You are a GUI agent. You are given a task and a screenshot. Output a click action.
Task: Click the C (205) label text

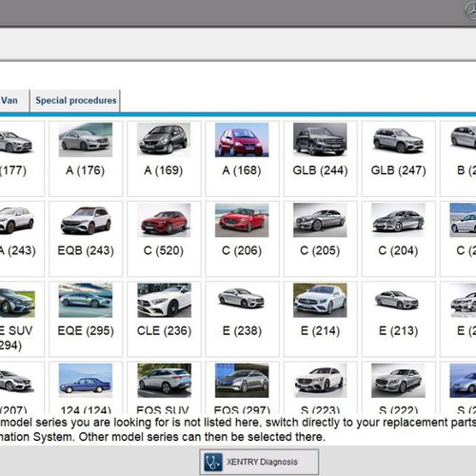tap(320, 250)
